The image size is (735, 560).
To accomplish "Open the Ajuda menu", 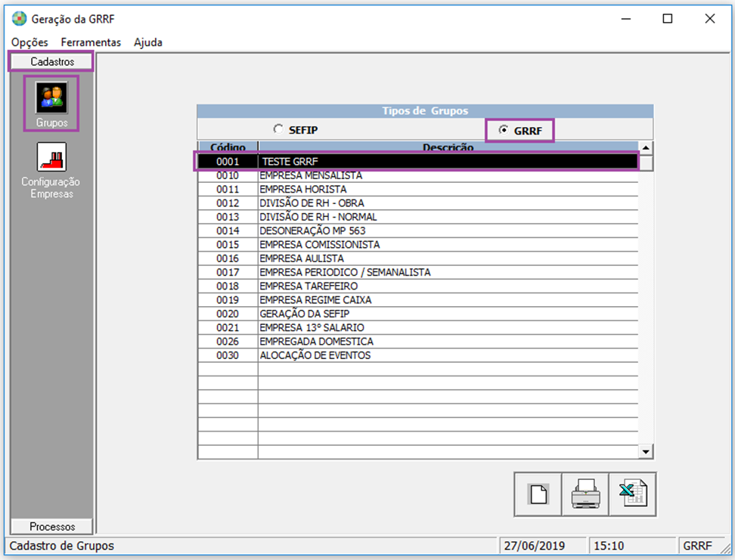I will pyautogui.click(x=147, y=42).
